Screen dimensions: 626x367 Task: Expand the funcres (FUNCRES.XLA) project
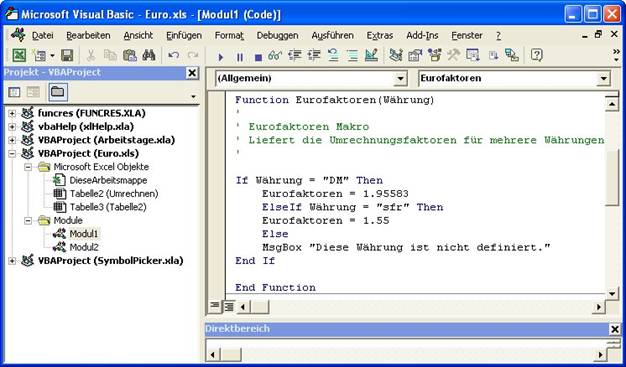12,113
